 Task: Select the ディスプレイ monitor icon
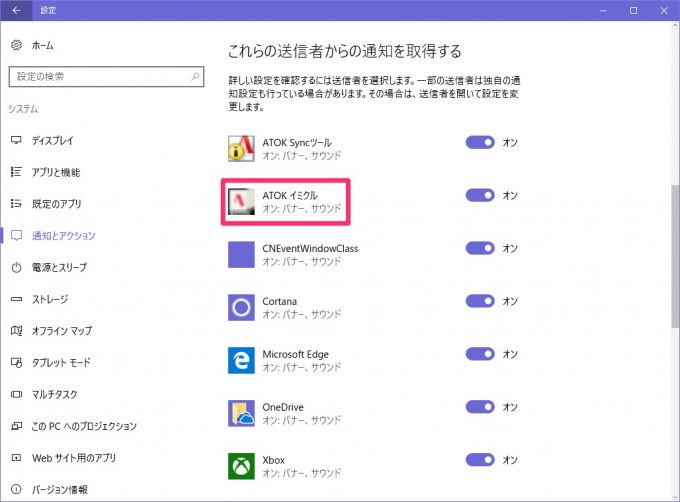[x=16, y=140]
